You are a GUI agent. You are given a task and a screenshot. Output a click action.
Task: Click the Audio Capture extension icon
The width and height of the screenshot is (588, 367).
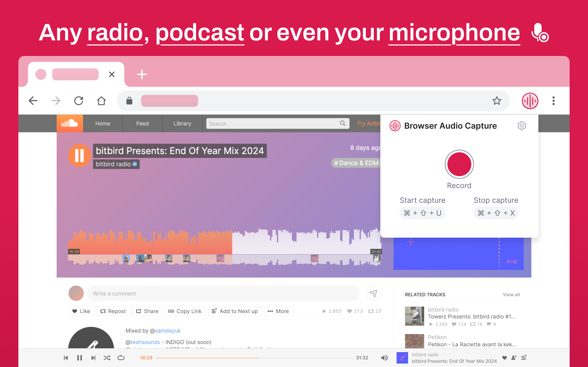(530, 101)
